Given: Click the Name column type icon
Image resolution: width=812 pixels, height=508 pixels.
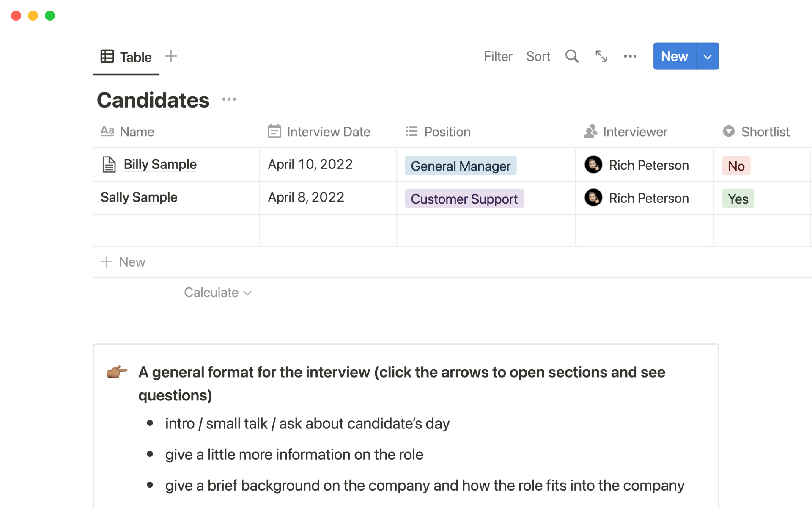Looking at the screenshot, I should coord(107,132).
